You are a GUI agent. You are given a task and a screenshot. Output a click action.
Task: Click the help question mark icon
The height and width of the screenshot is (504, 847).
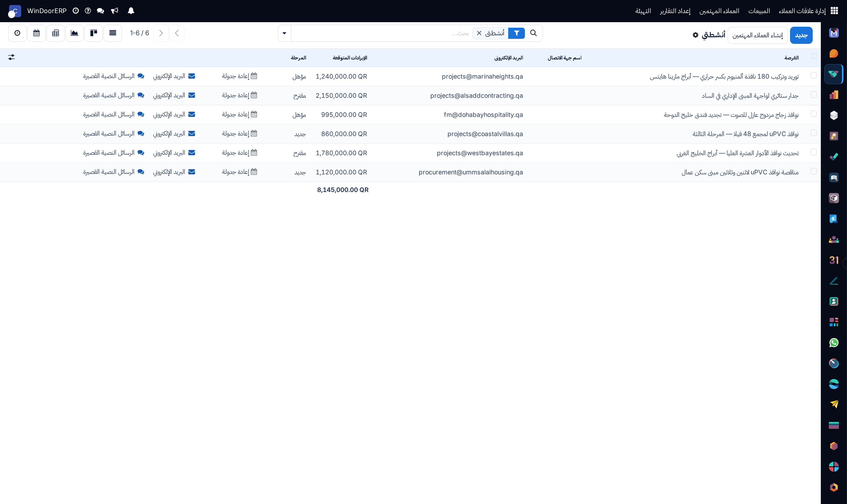(88, 11)
